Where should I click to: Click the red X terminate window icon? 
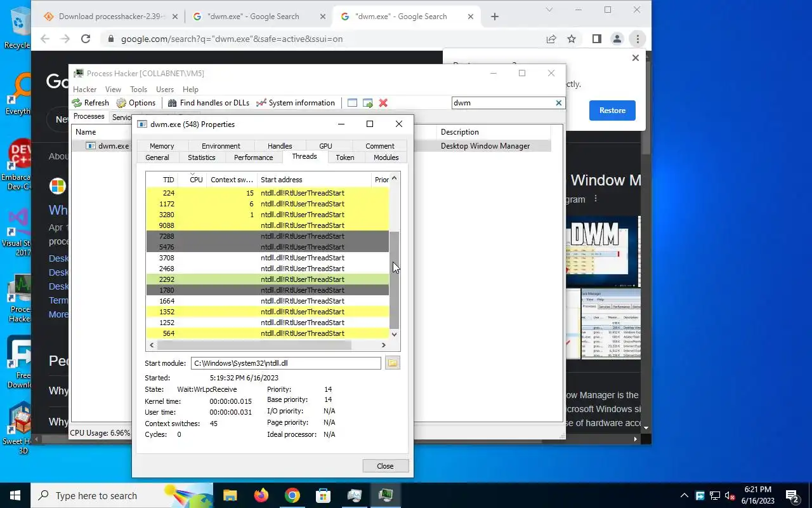point(383,103)
